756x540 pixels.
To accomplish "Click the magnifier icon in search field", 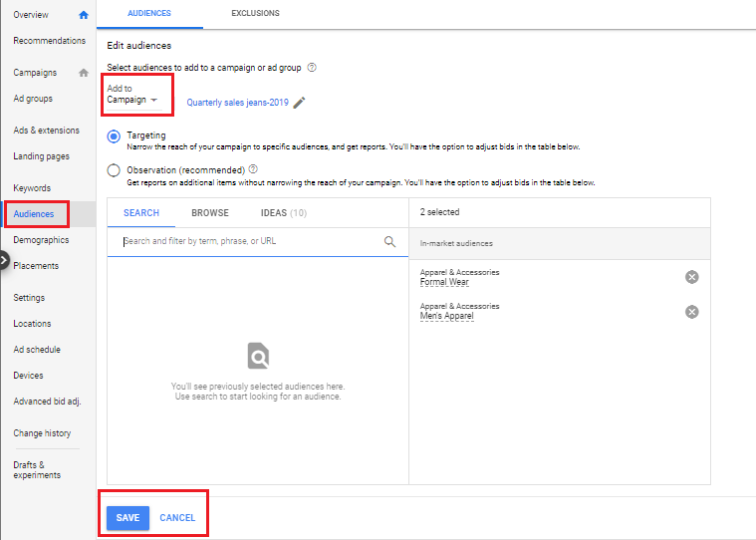I will [389, 241].
